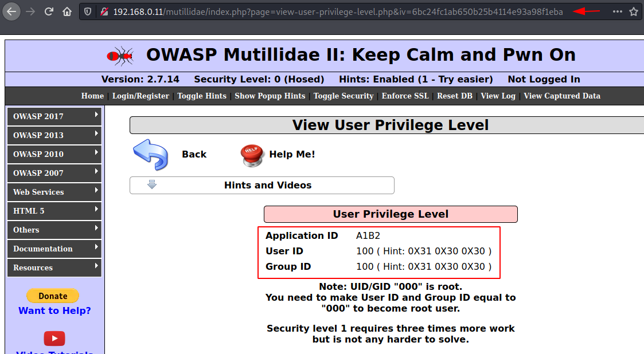Open the tracking protection shield icon
Screen dimensions: 644x354
(88, 12)
